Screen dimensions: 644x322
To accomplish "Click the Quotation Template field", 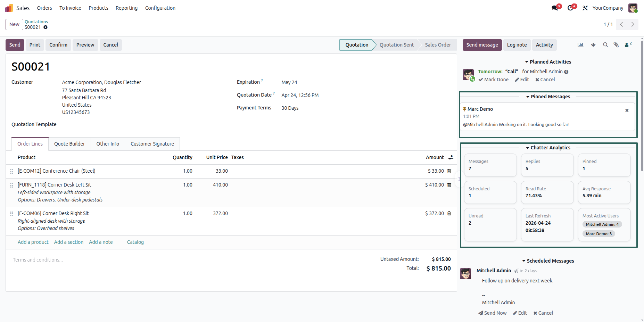I will point(146,124).
